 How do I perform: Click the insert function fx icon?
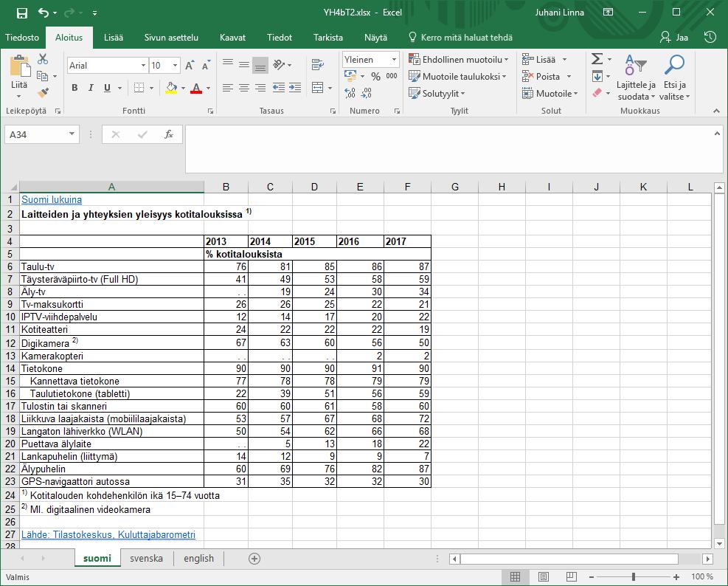[x=168, y=135]
